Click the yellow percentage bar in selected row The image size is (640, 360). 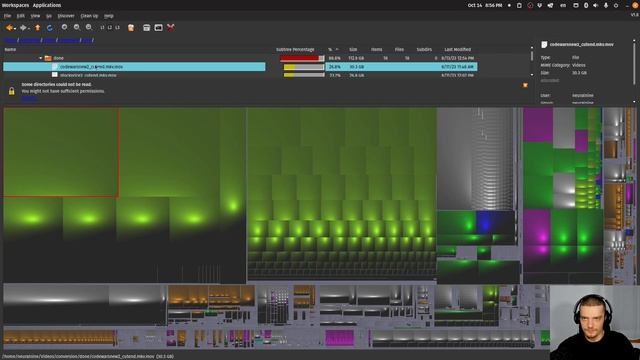304,67
